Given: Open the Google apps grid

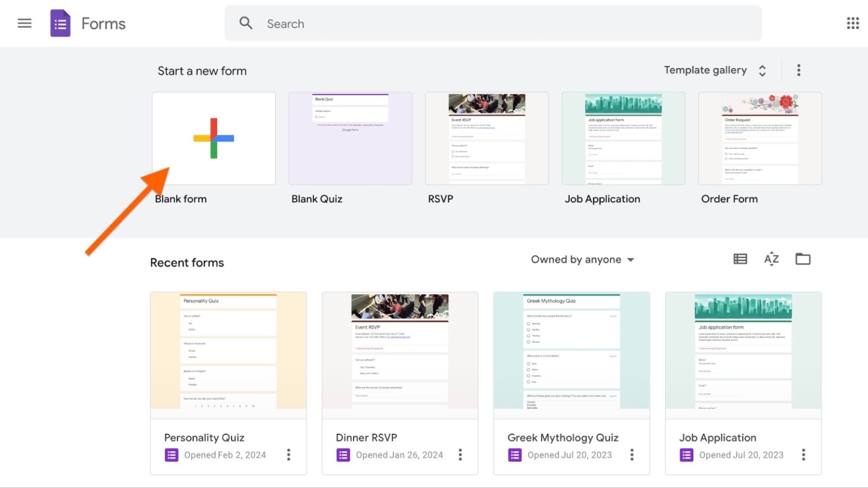Looking at the screenshot, I should (853, 23).
